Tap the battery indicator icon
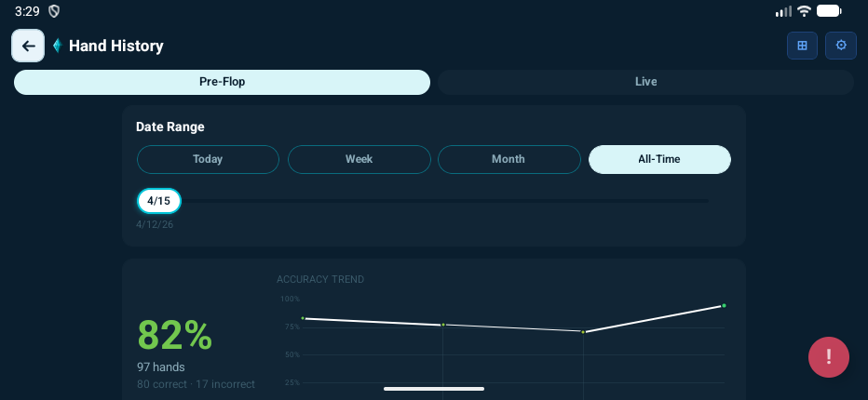The width and height of the screenshot is (868, 400). point(829,11)
